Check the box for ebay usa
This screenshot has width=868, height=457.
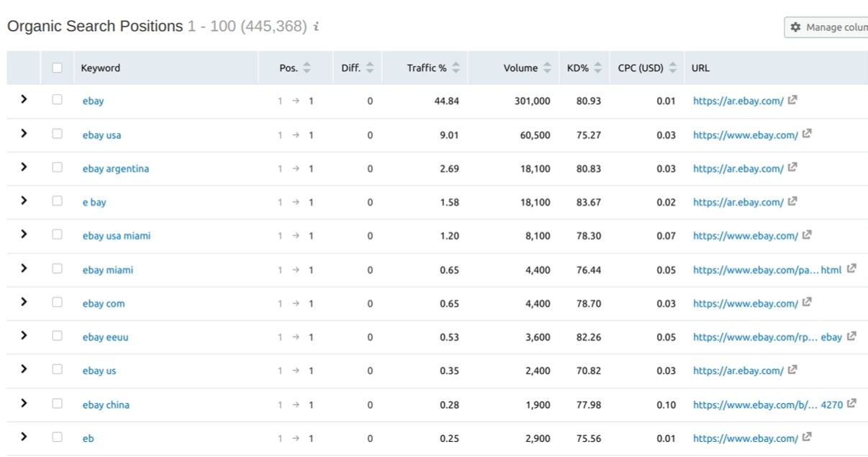(x=58, y=134)
